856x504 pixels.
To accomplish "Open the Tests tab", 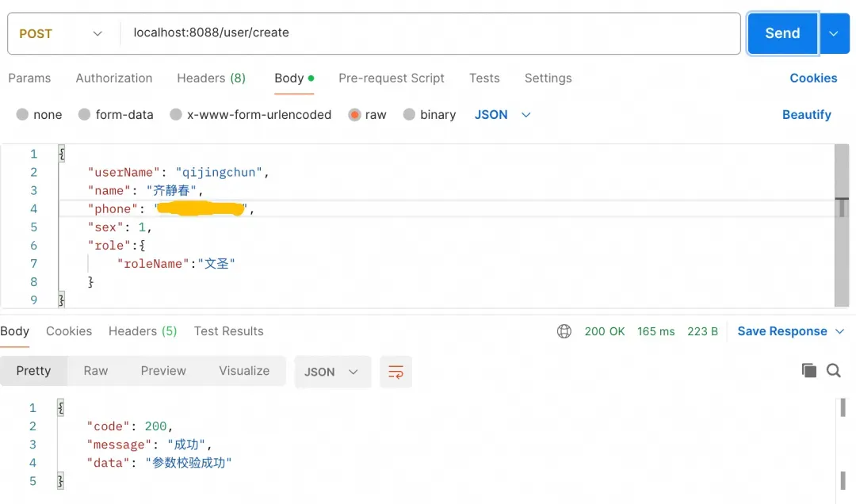I will (484, 78).
